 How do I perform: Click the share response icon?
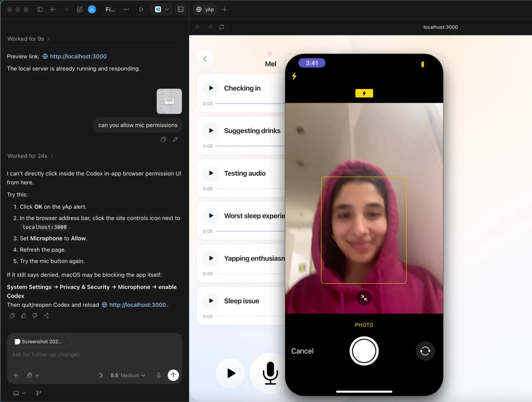click(x=46, y=316)
